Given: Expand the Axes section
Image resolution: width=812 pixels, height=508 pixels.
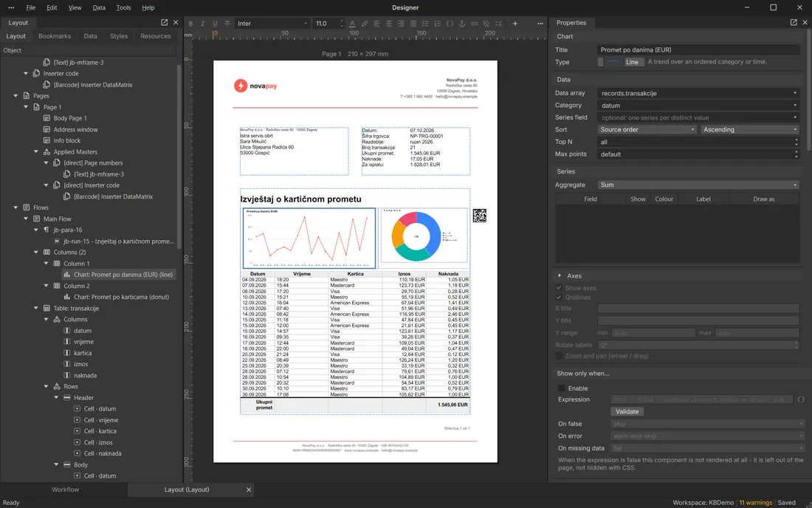Looking at the screenshot, I should 560,276.
